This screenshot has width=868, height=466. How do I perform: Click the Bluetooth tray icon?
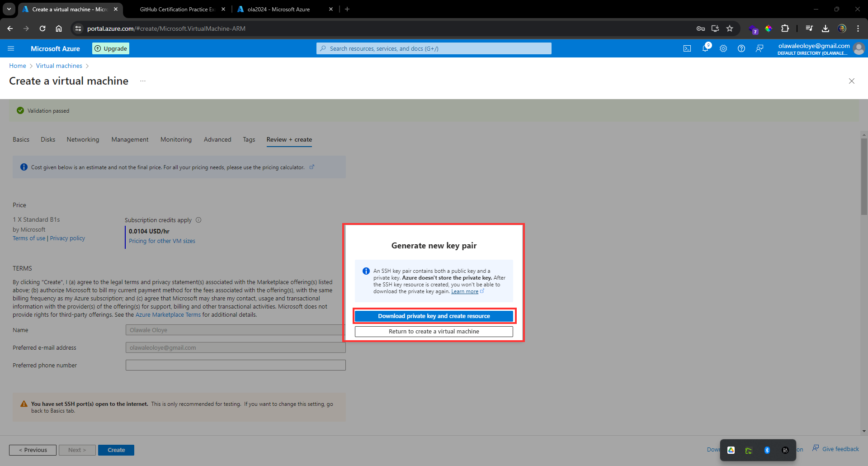767,450
